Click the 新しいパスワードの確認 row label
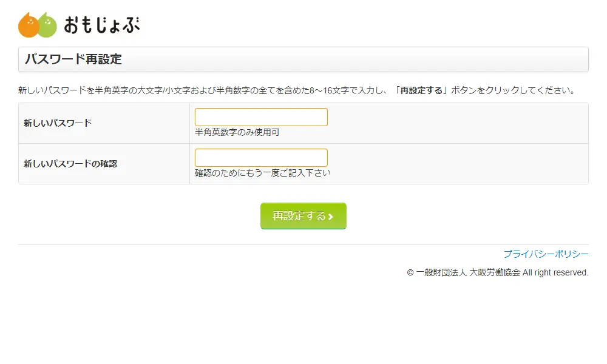607x364 pixels. tap(70, 164)
